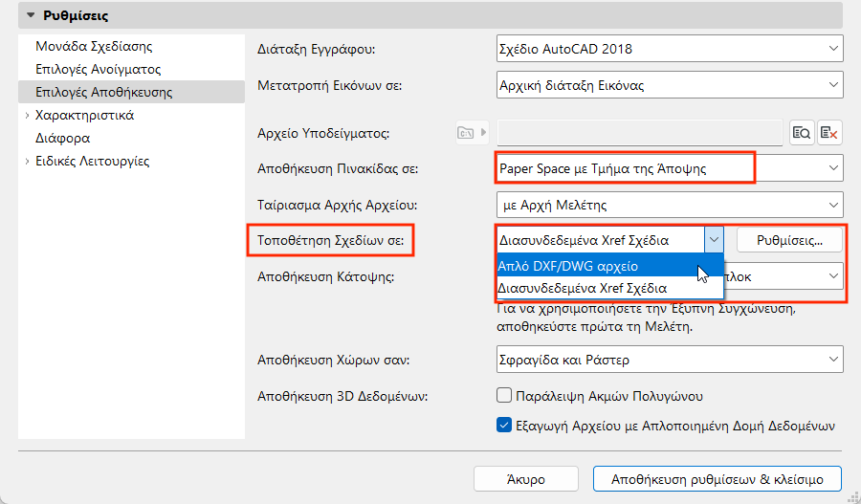861x504 pixels.
Task: Open the Διάταξη Εγγράφου dropdown
Action: click(670, 49)
